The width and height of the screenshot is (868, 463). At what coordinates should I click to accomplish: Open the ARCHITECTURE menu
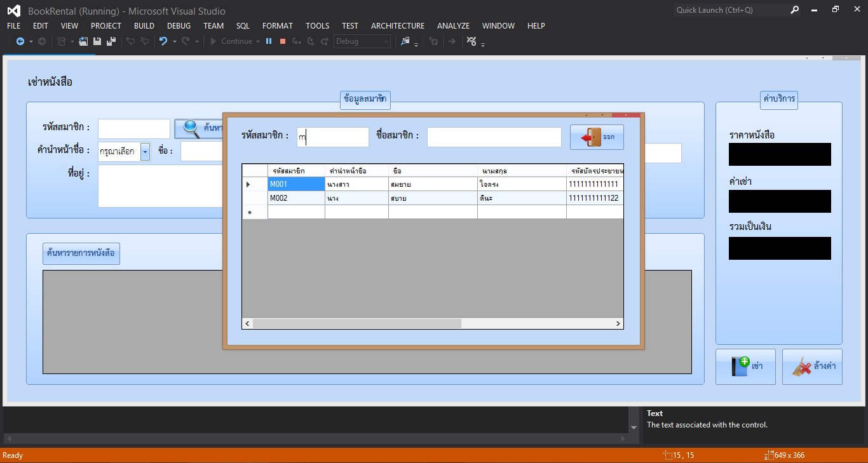(398, 25)
